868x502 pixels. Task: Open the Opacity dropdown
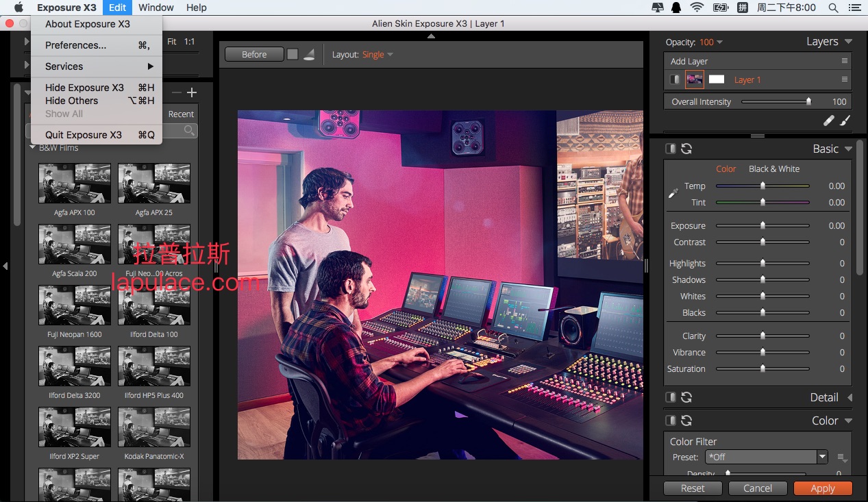(x=711, y=42)
